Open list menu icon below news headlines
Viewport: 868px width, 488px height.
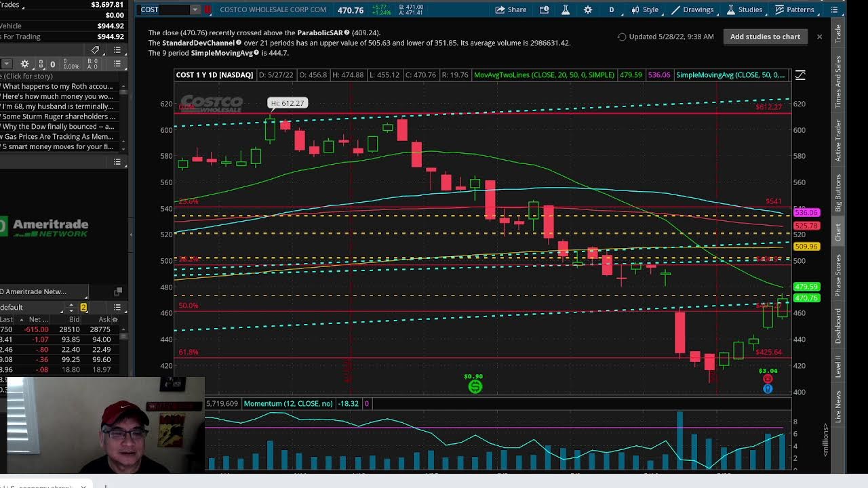pyautogui.click(x=117, y=162)
